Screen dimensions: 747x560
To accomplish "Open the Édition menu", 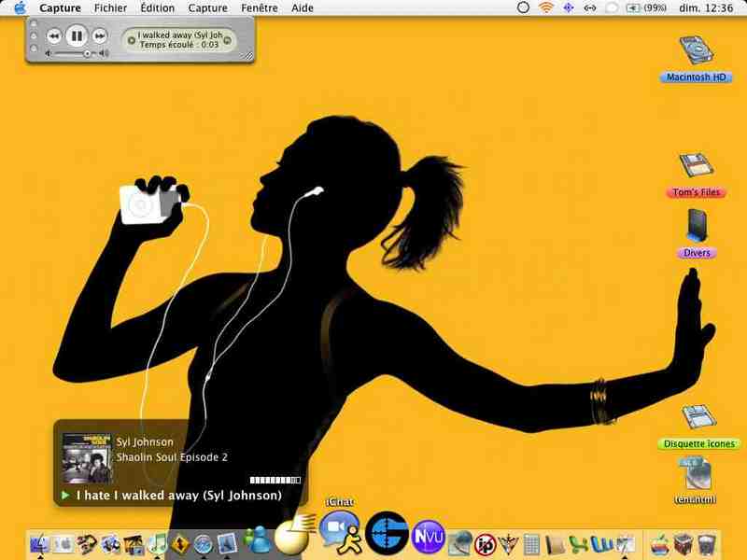I will [157, 8].
